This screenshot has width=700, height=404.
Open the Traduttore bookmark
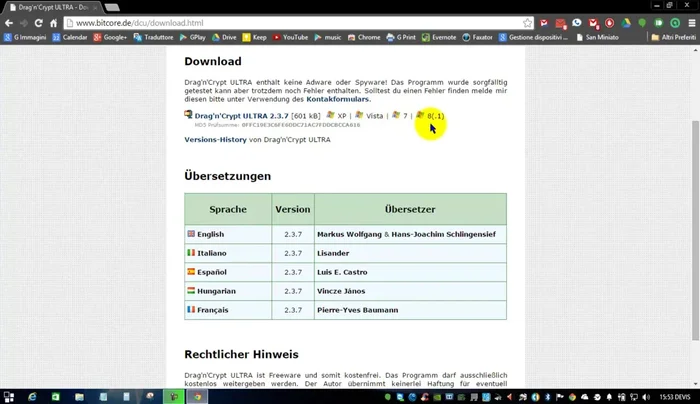click(x=153, y=37)
